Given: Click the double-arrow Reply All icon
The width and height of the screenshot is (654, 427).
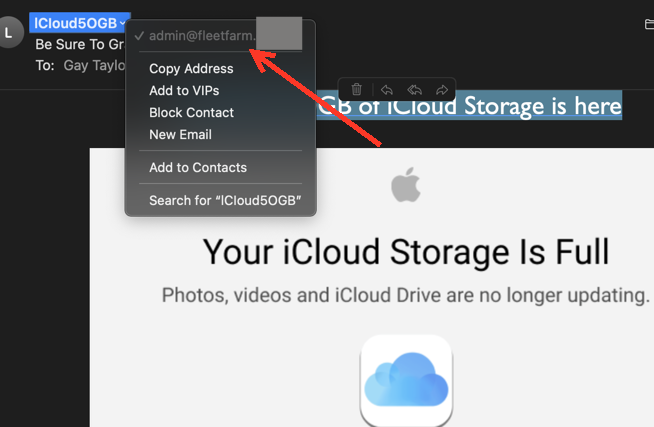Looking at the screenshot, I should click(414, 90).
